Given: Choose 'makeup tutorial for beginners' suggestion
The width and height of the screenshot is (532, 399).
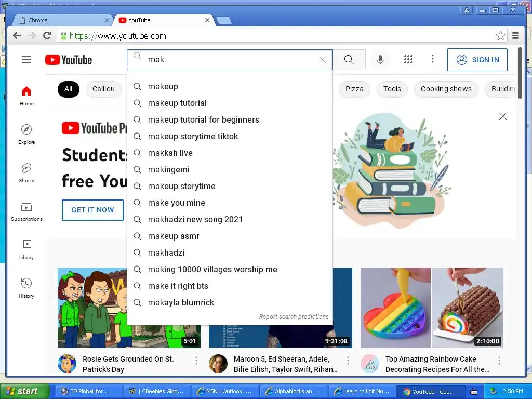Looking at the screenshot, I should click(230, 120).
